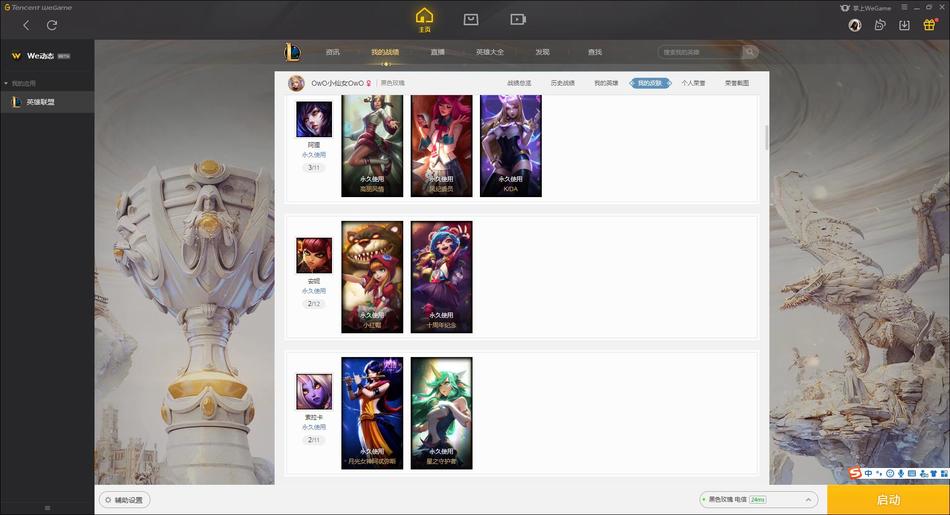Click the OwO小仙女OwO player name
The image size is (950, 515).
(337, 83)
